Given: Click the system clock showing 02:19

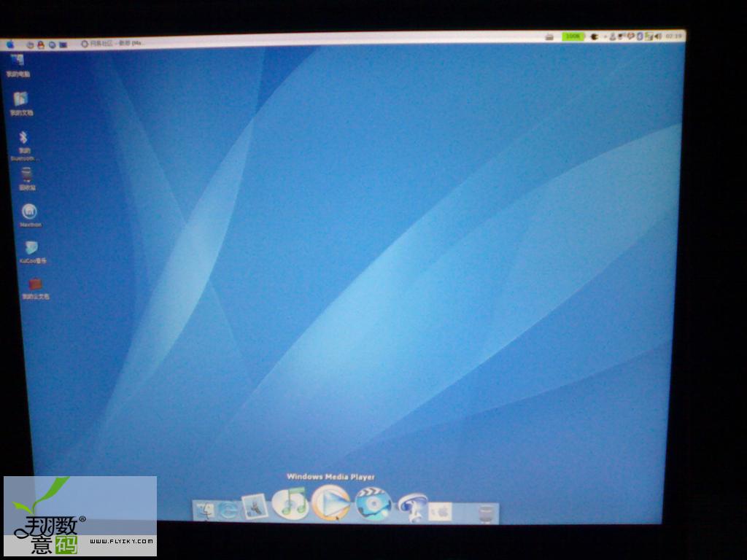Looking at the screenshot, I should pyautogui.click(x=673, y=36).
